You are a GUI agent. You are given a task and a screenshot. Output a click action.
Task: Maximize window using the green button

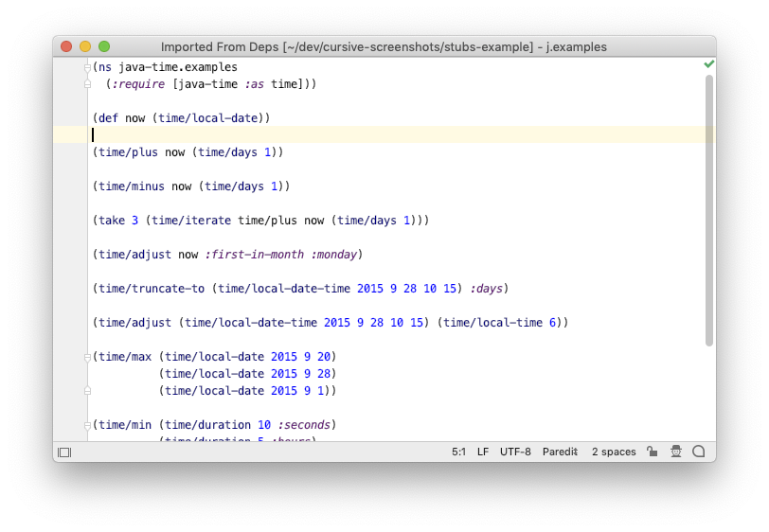coord(104,46)
